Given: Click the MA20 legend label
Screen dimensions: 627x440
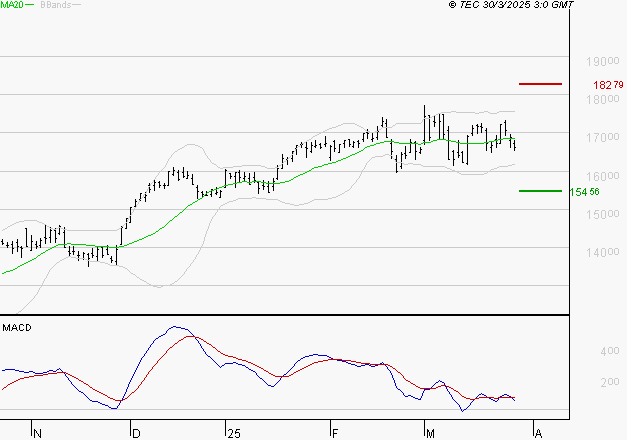Looking at the screenshot, I should coord(12,5).
